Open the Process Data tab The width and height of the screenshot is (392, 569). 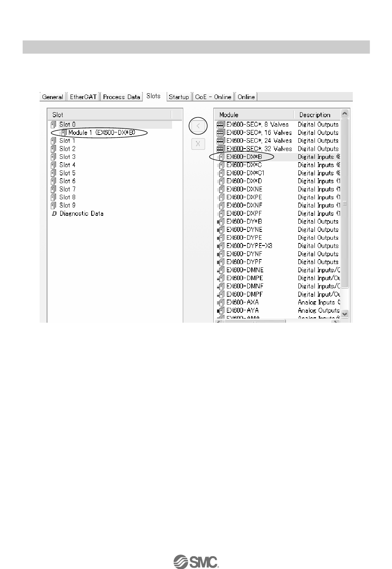(x=121, y=97)
